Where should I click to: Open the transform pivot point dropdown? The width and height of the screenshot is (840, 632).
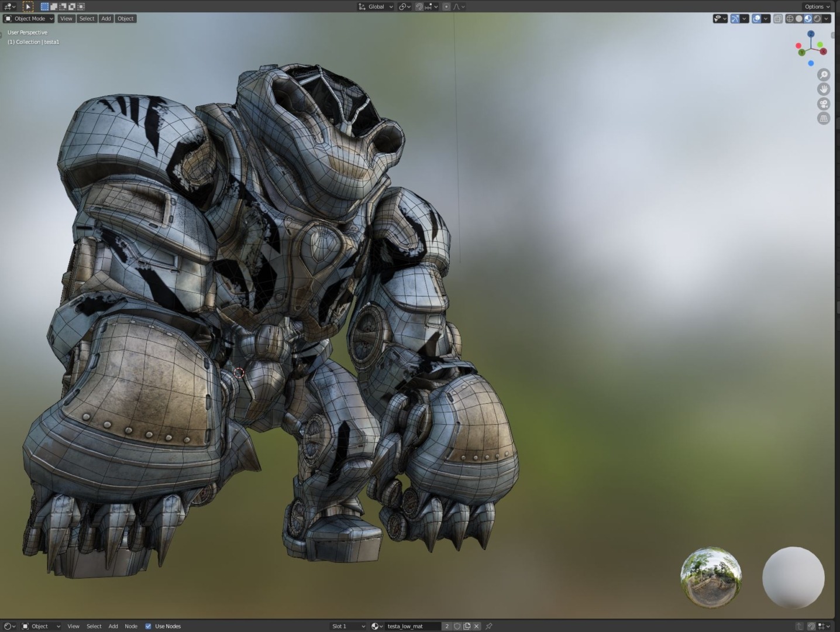click(x=405, y=6)
